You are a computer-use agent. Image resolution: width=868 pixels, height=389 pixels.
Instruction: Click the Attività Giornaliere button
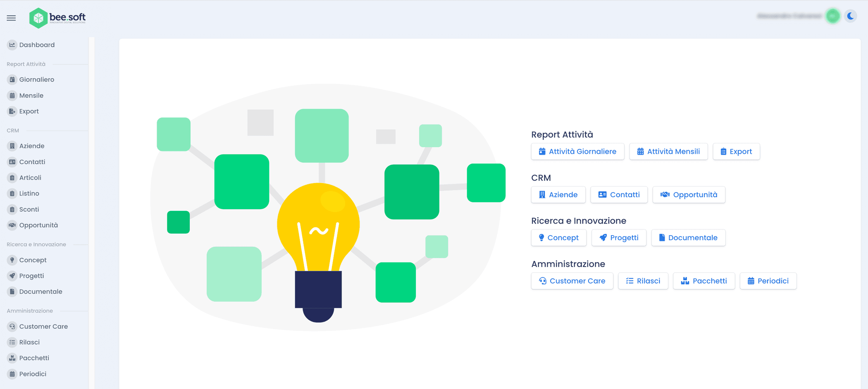577,151
